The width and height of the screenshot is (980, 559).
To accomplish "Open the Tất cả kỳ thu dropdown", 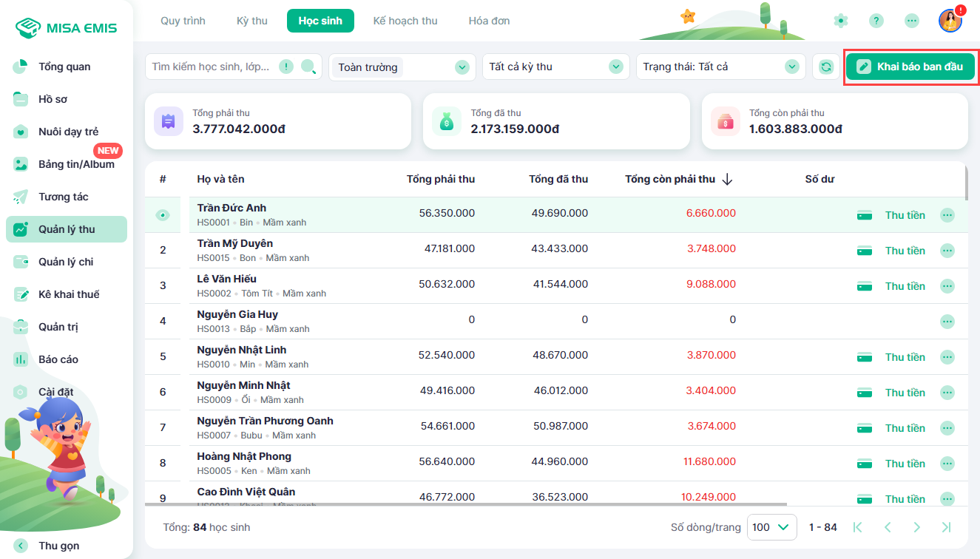I will pos(615,67).
